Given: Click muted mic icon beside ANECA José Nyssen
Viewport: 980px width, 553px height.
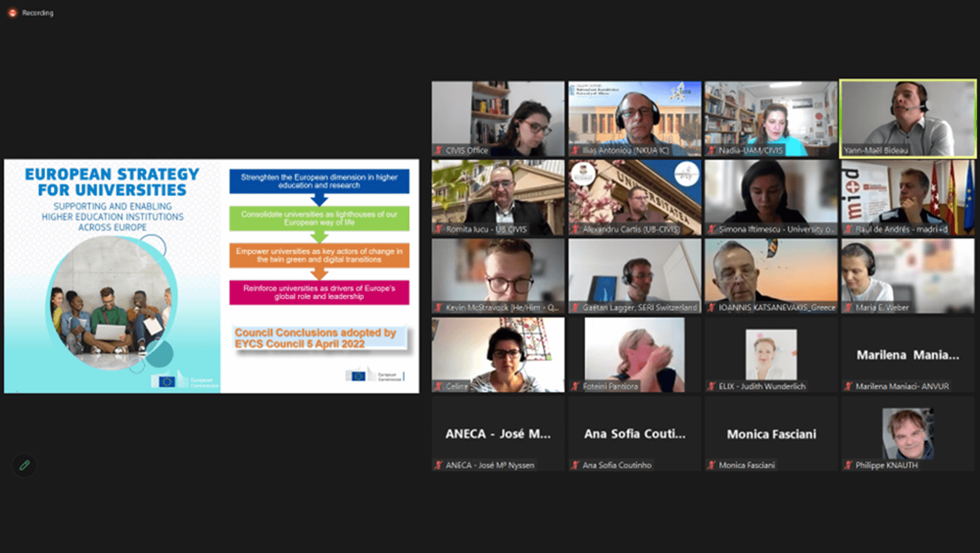Looking at the screenshot, I should point(438,465).
